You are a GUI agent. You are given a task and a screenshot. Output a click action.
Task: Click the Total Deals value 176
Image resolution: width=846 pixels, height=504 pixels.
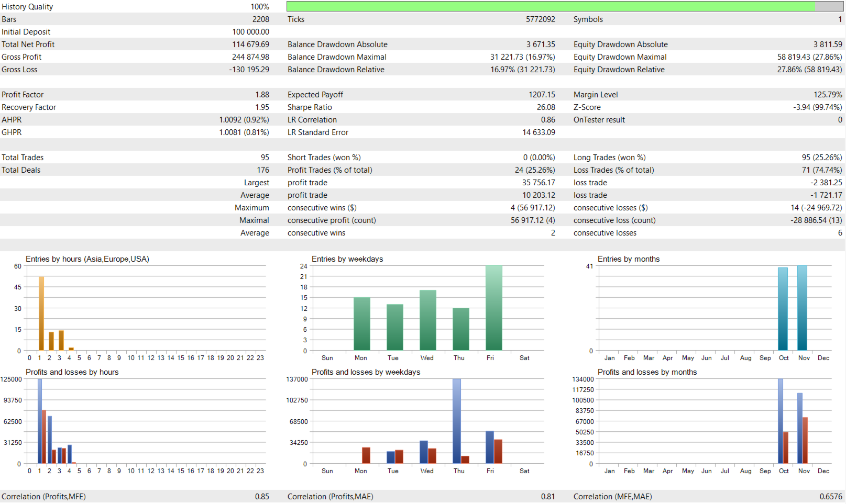click(263, 170)
